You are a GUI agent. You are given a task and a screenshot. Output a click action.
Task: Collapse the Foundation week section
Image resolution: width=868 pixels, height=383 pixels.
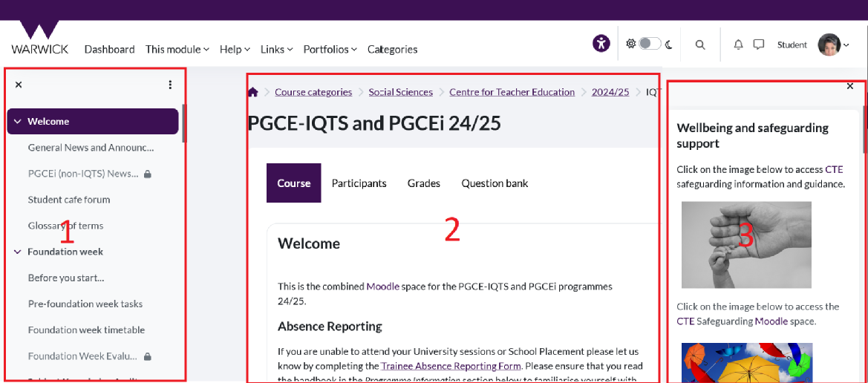pos(17,252)
